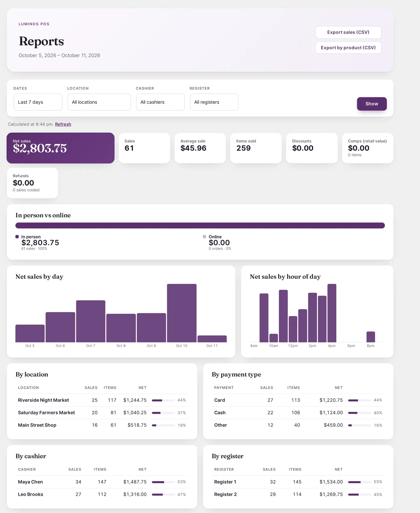The width and height of the screenshot is (420, 513).
Task: Click the date range October 5 – October 11
Action: point(59,55)
